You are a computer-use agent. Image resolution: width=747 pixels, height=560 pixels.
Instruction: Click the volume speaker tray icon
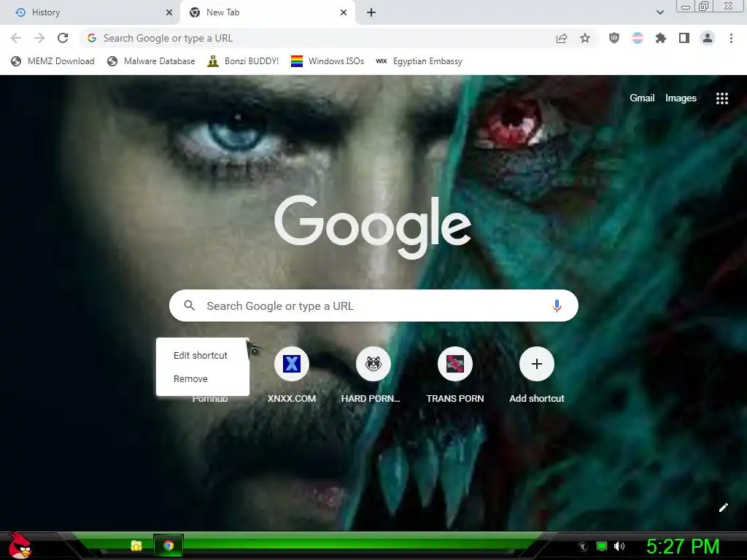click(619, 546)
